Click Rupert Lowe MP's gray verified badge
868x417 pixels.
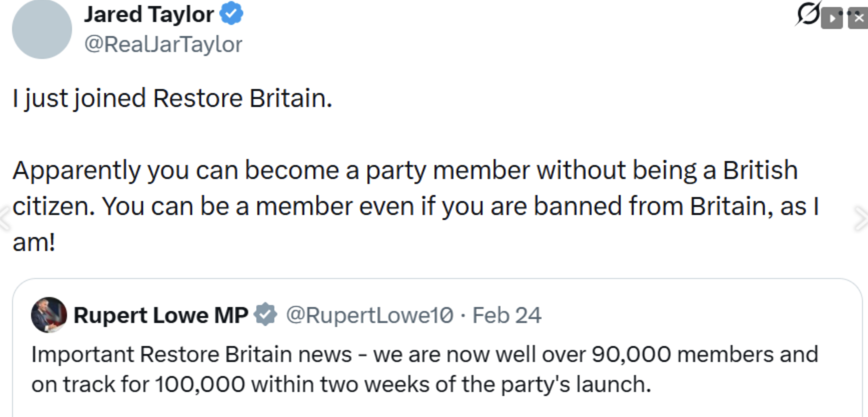coord(265,315)
